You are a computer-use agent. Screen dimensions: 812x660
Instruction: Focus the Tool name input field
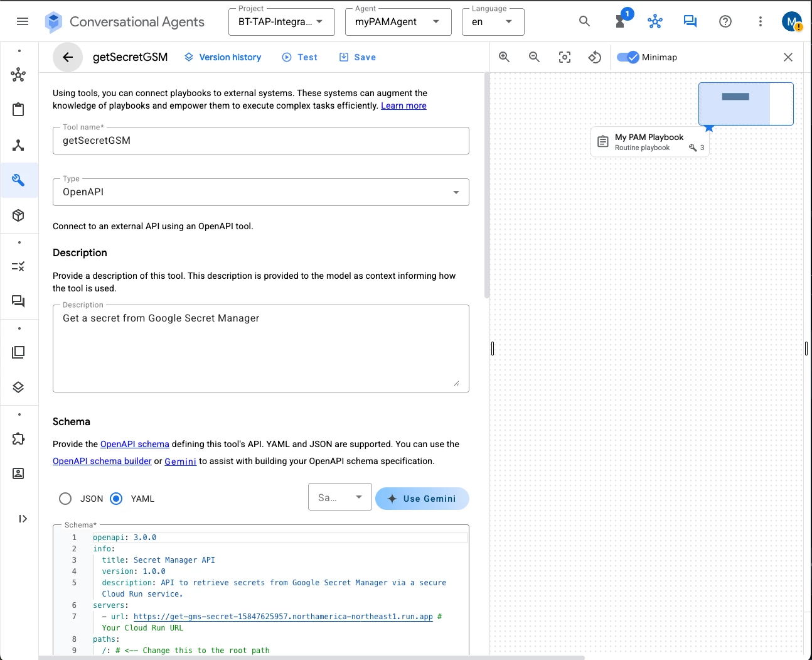(261, 141)
